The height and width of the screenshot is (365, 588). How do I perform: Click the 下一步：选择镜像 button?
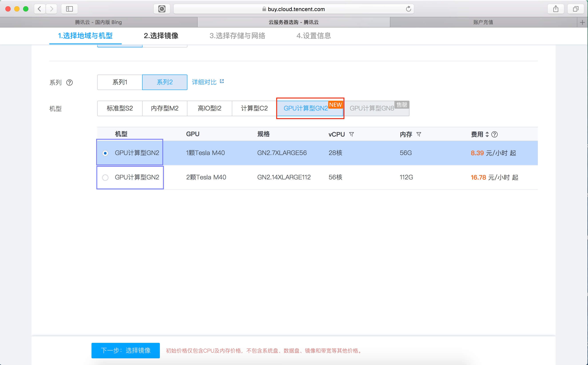125,350
